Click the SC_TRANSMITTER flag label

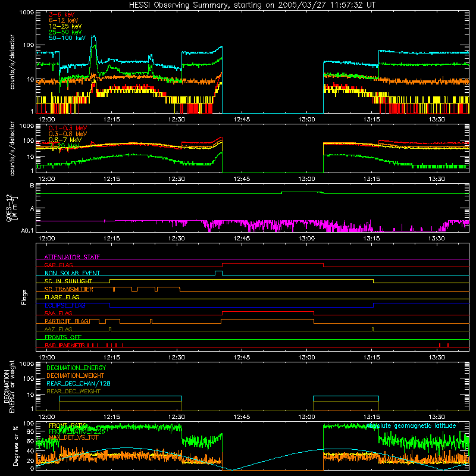click(x=69, y=289)
